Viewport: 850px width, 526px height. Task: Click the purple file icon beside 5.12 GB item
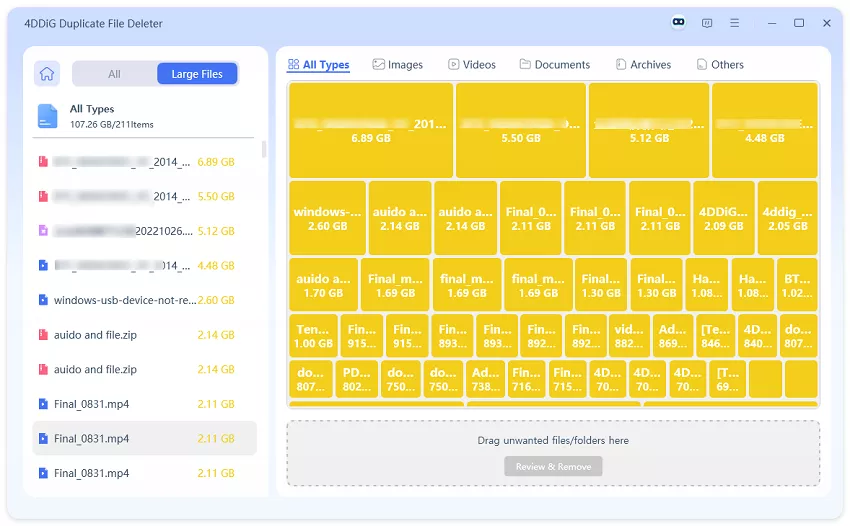coord(43,231)
